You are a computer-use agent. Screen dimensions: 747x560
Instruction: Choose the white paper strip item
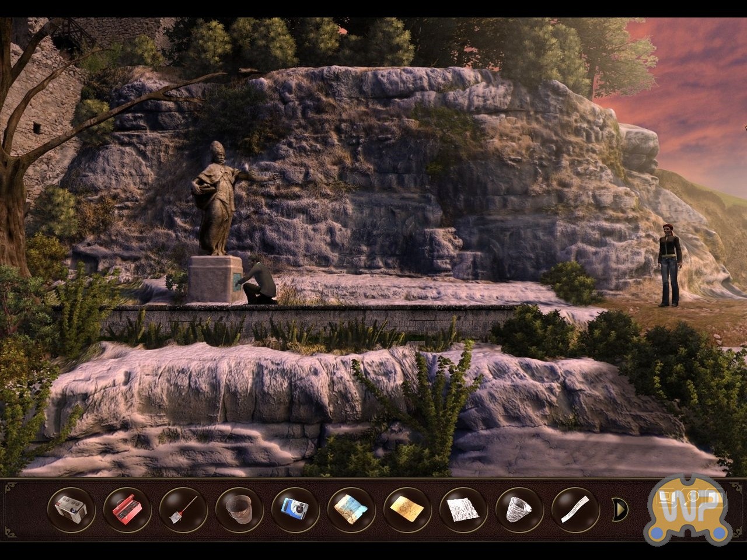tap(575, 509)
